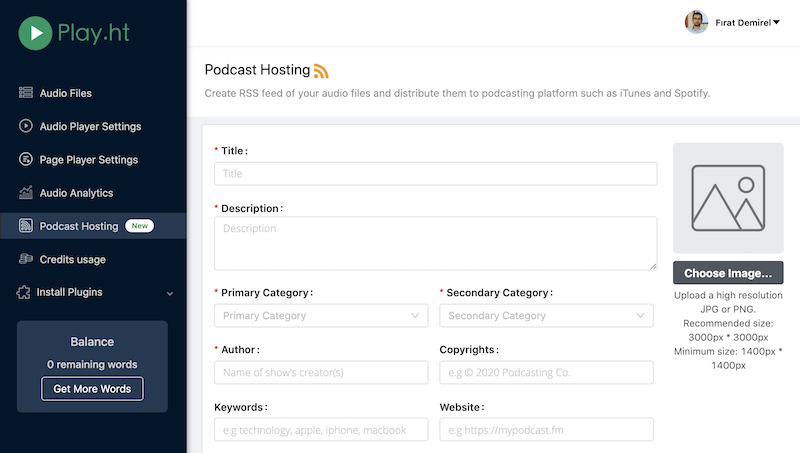Click the orange RSS feed icon

321,70
